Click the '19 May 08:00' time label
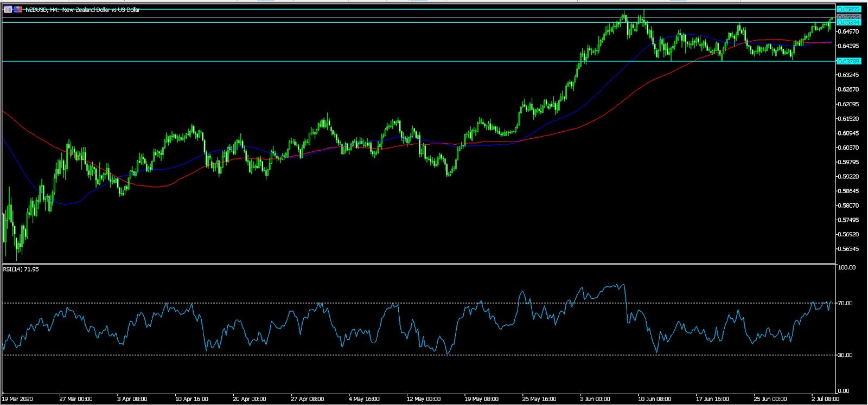Viewport: 868px width, 405px height. click(x=482, y=399)
